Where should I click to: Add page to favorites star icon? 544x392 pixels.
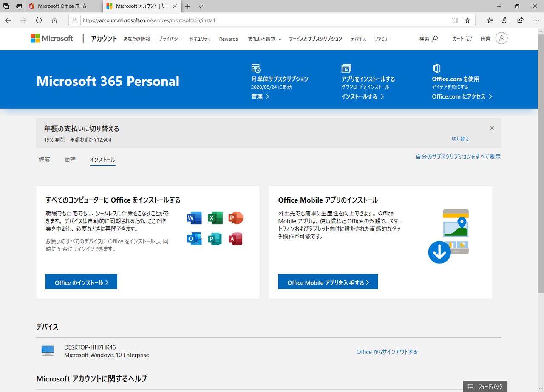467,20
